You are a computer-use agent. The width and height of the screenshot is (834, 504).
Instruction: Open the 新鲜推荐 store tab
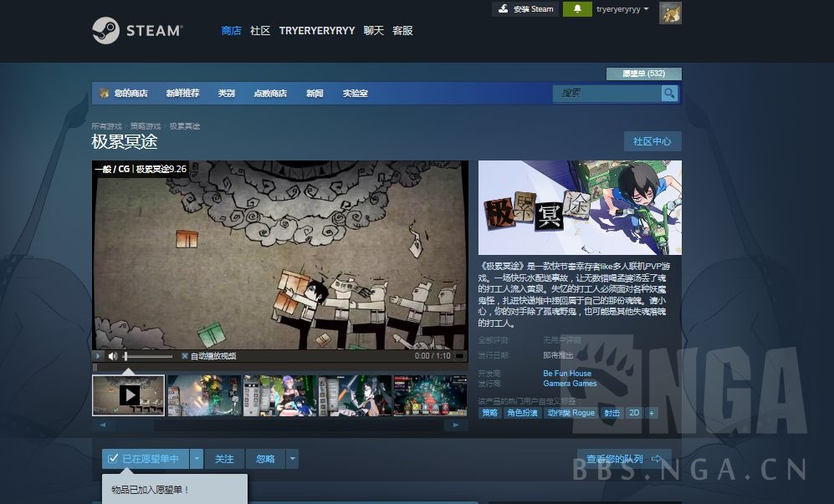point(182,94)
